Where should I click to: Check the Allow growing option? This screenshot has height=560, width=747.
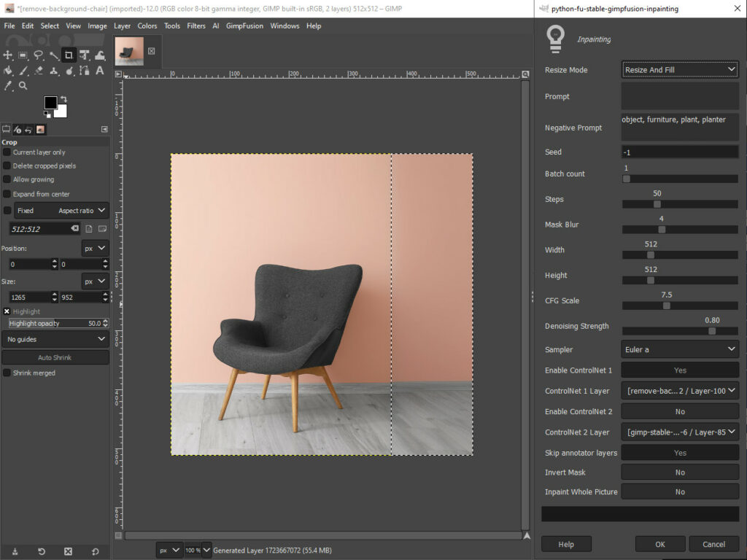(x=8, y=179)
